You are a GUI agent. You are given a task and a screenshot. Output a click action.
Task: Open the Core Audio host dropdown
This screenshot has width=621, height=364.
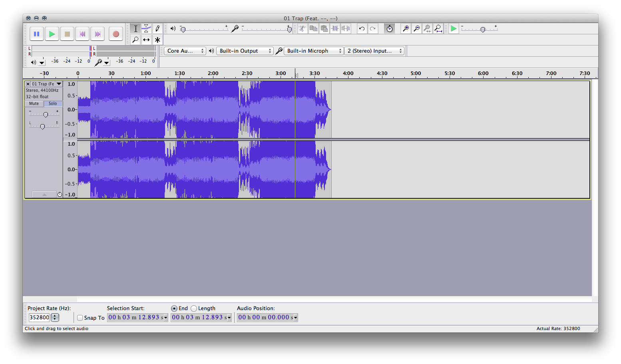pos(185,51)
